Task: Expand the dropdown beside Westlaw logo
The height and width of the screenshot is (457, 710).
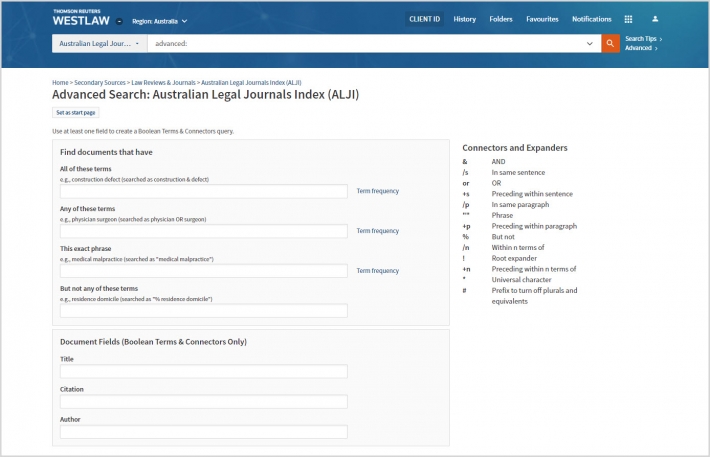Action: pyautogui.click(x=119, y=21)
